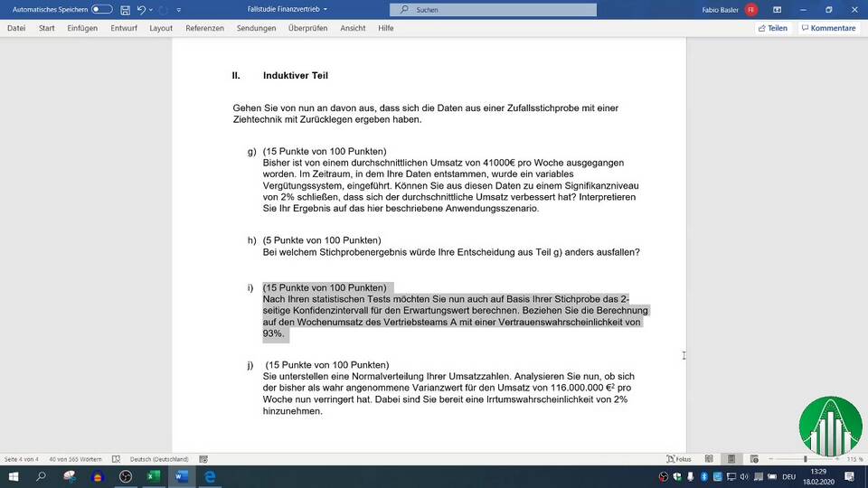This screenshot has height=488, width=868.
Task: Click the greyed redo icon
Action: tap(164, 10)
